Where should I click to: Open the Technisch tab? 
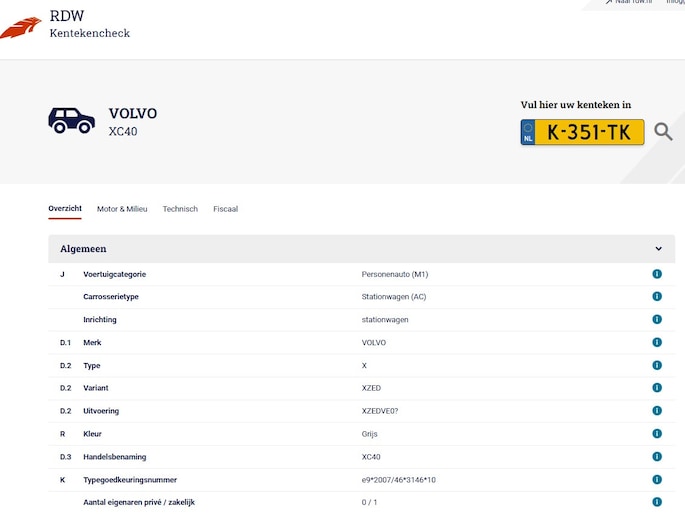click(x=180, y=209)
